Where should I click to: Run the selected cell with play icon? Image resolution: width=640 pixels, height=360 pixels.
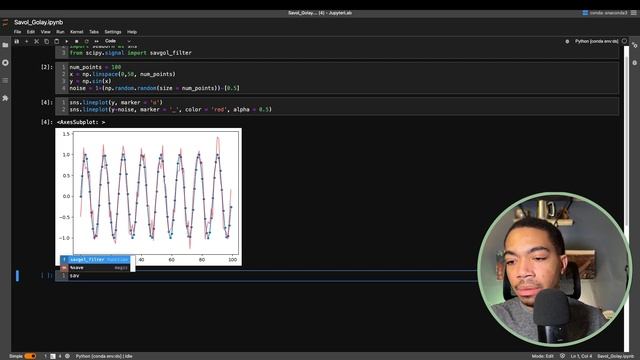(x=67, y=41)
